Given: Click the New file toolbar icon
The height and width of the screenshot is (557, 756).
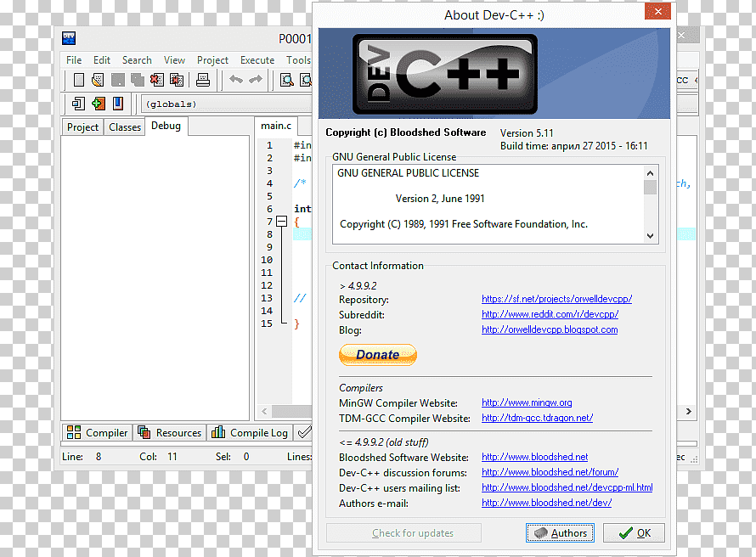Looking at the screenshot, I should pos(79,80).
